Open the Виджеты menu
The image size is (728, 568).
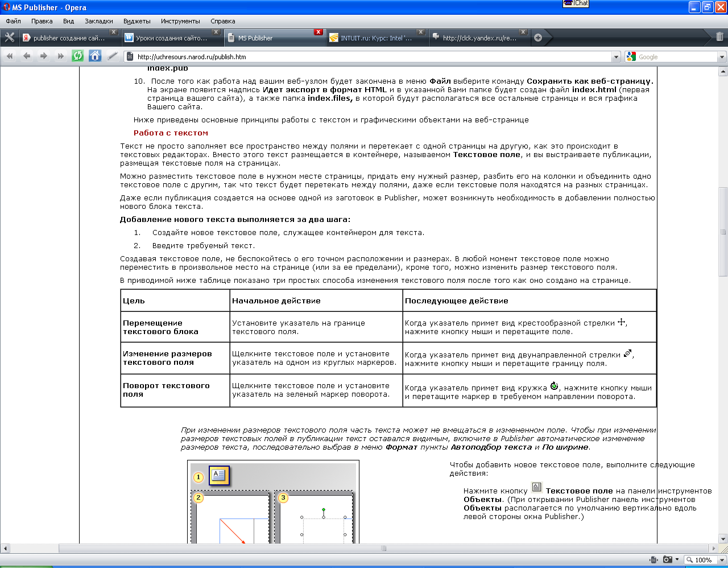point(136,21)
